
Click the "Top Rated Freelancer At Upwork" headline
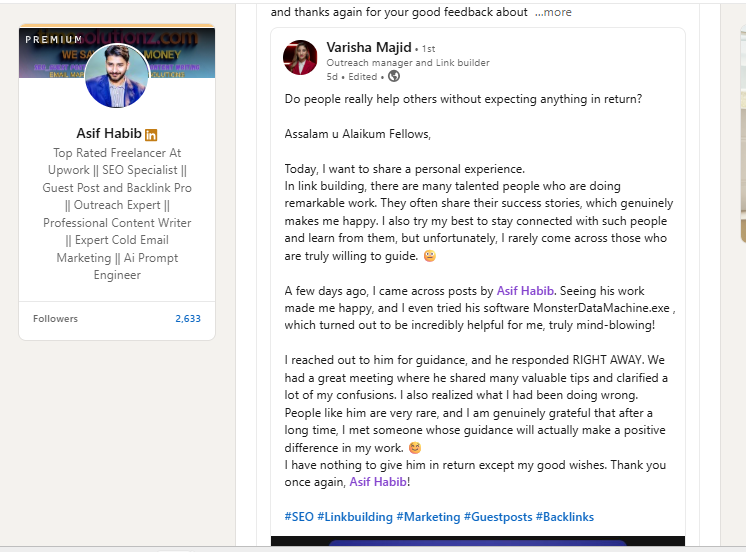click(117, 162)
